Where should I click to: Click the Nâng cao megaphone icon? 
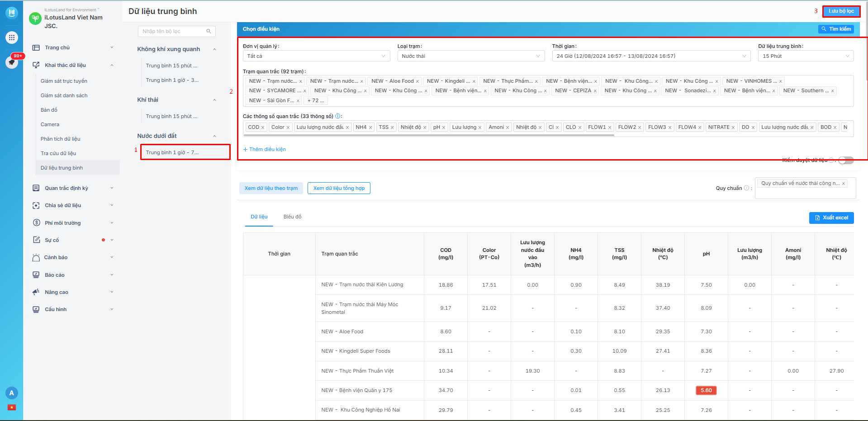click(x=36, y=292)
